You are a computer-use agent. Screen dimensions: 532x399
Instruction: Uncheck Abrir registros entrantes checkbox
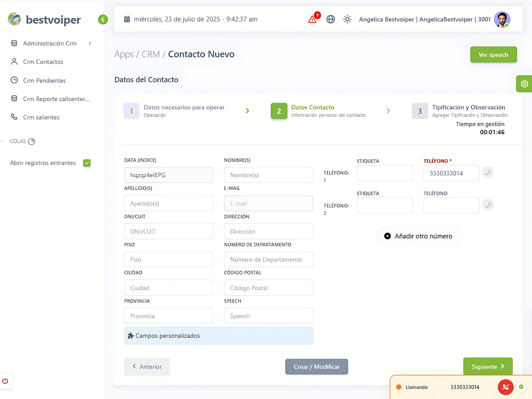coord(87,163)
